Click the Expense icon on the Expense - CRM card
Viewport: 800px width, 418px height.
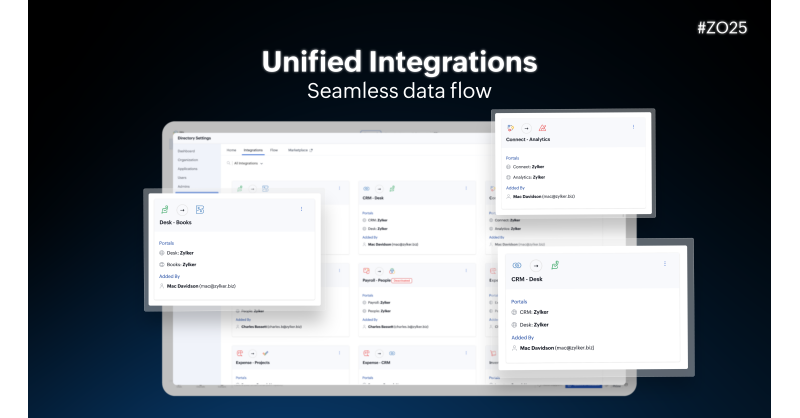pyautogui.click(x=366, y=353)
